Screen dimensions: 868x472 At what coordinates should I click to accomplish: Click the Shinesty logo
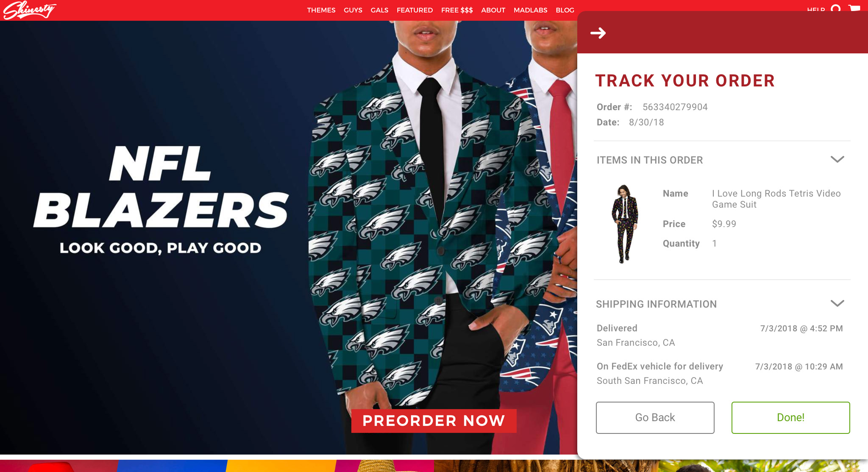(x=30, y=10)
